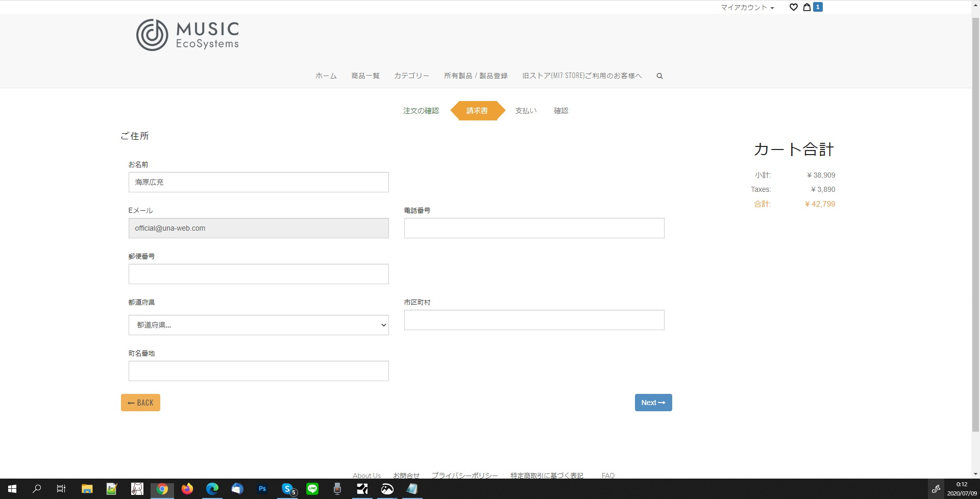This screenshot has height=499, width=980.
Task: Open Photoshop from taskbar
Action: (x=262, y=489)
